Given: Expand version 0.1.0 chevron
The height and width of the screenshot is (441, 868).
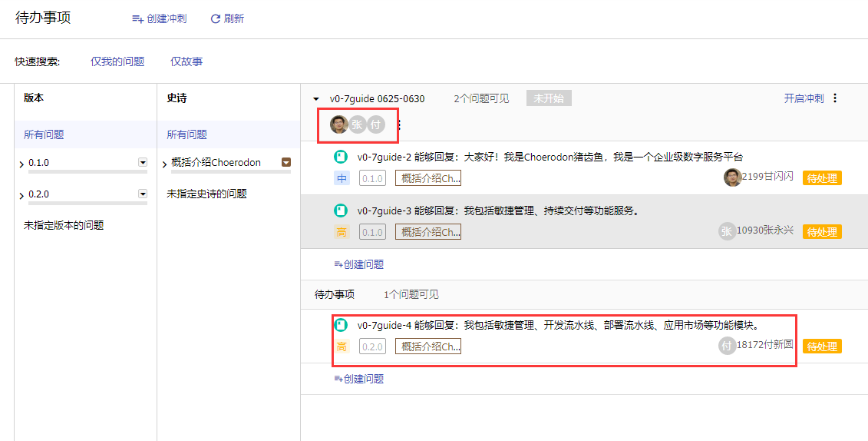Looking at the screenshot, I should click(x=21, y=164).
